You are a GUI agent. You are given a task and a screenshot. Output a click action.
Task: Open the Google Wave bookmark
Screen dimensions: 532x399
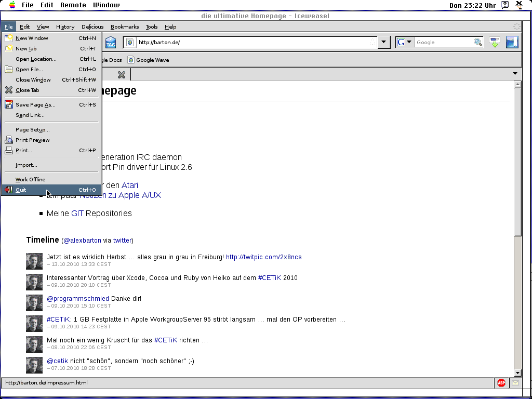148,60
